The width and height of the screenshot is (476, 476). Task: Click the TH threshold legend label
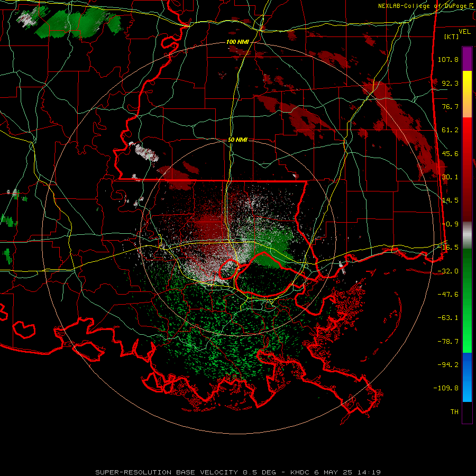[454, 412]
